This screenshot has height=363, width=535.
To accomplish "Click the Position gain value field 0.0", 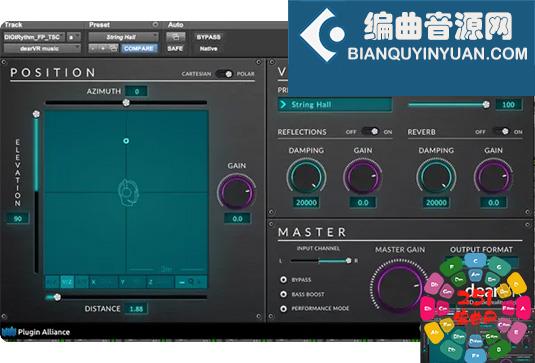I will pos(237,219).
